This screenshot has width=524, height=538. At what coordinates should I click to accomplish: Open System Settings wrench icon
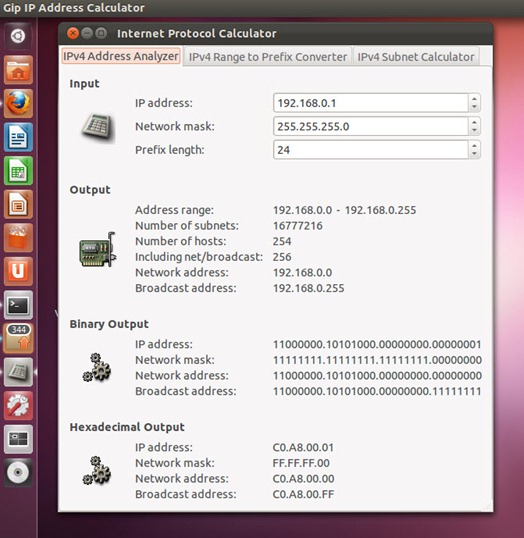tap(18, 406)
